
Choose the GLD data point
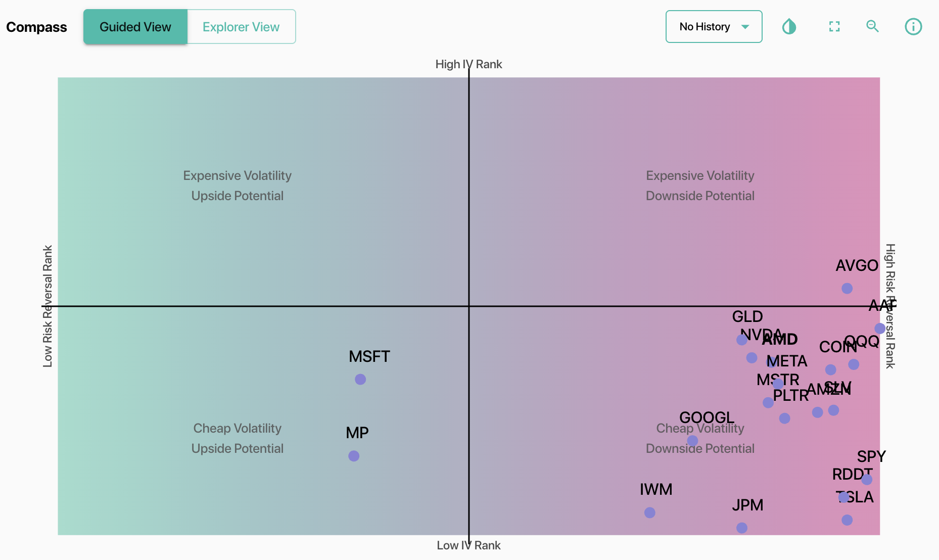pos(742,340)
